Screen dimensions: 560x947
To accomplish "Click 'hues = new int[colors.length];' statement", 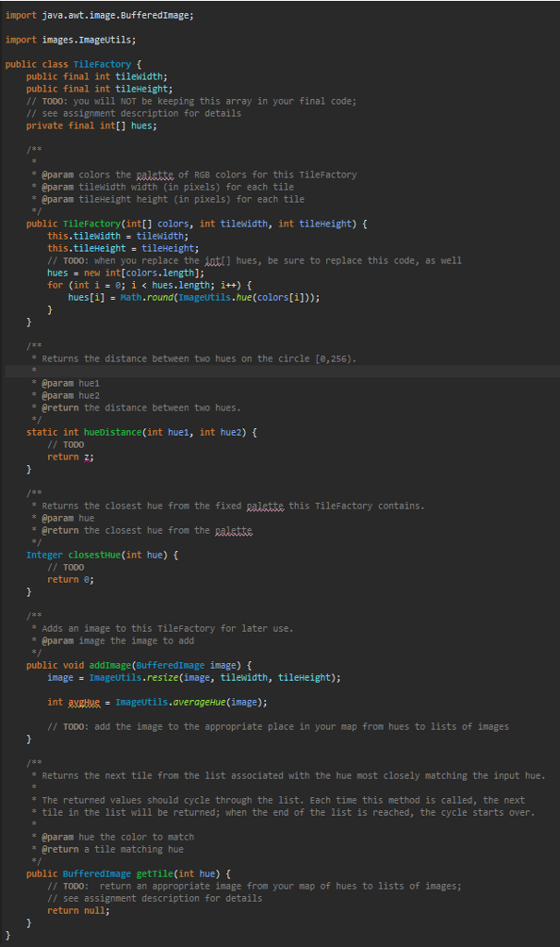I will tap(126, 273).
